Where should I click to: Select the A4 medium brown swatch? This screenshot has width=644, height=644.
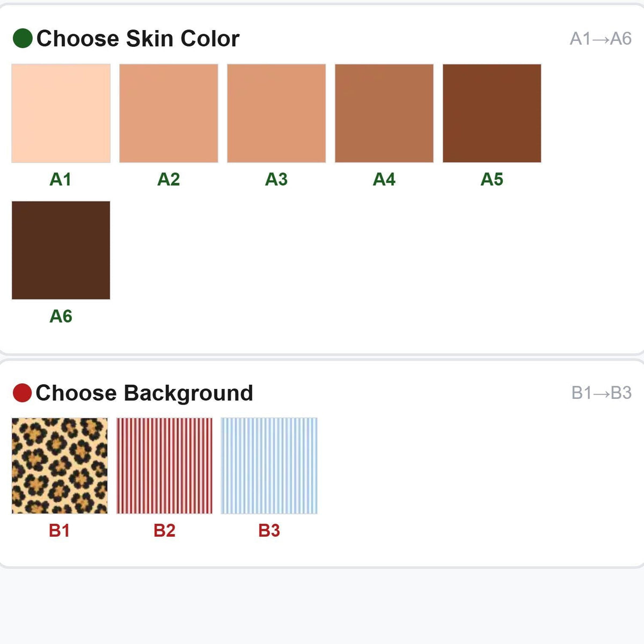384,113
